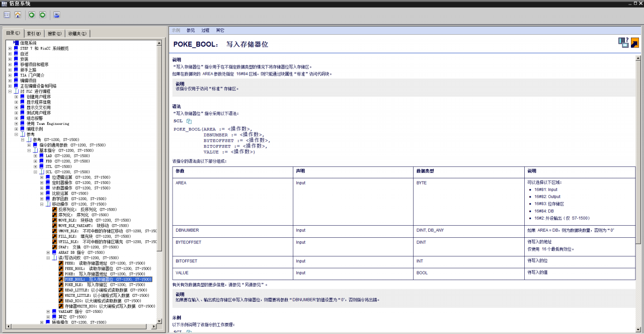Expand the FBD (S7-1200, S7-1500) node

[35, 161]
